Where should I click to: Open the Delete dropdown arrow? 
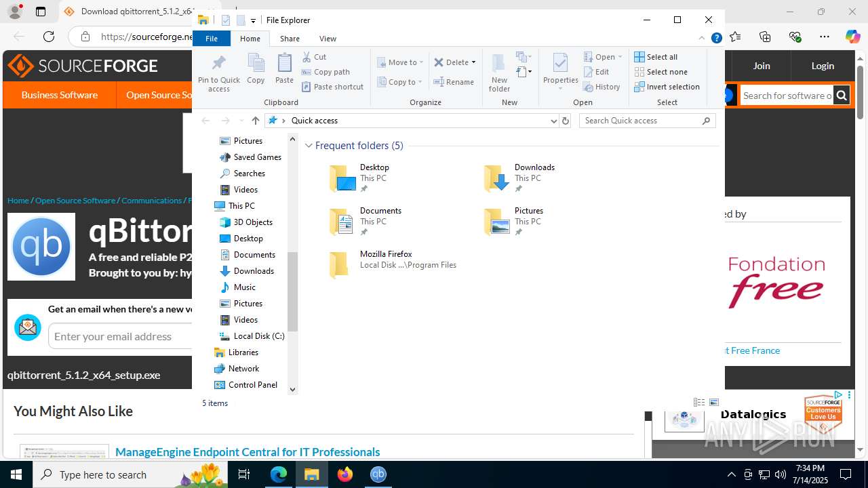473,62
